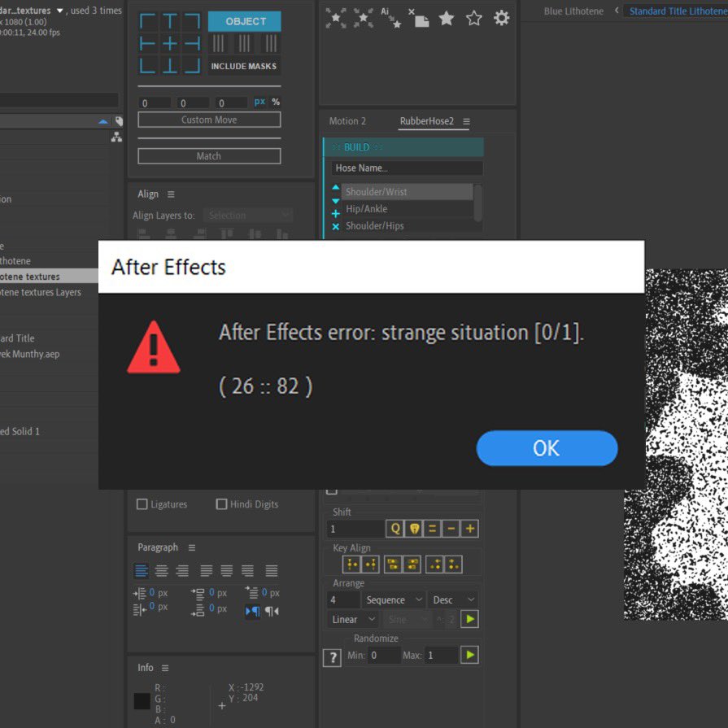Collapse the BUILD section header
The width and height of the screenshot is (728, 728).
403,147
